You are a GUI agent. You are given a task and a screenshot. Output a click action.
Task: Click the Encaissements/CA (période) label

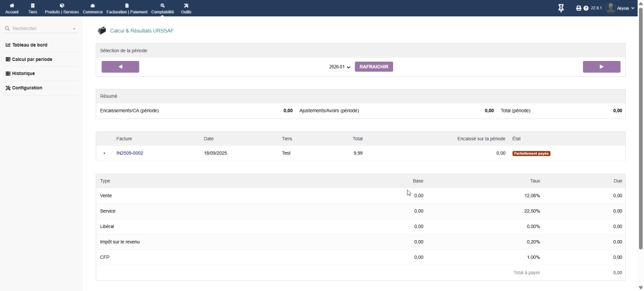point(130,111)
